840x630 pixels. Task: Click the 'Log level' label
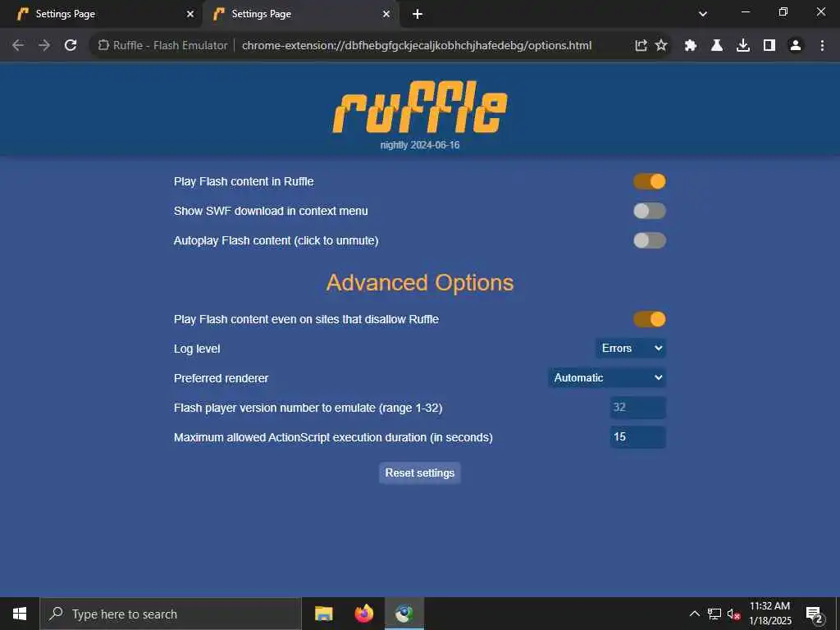197,349
